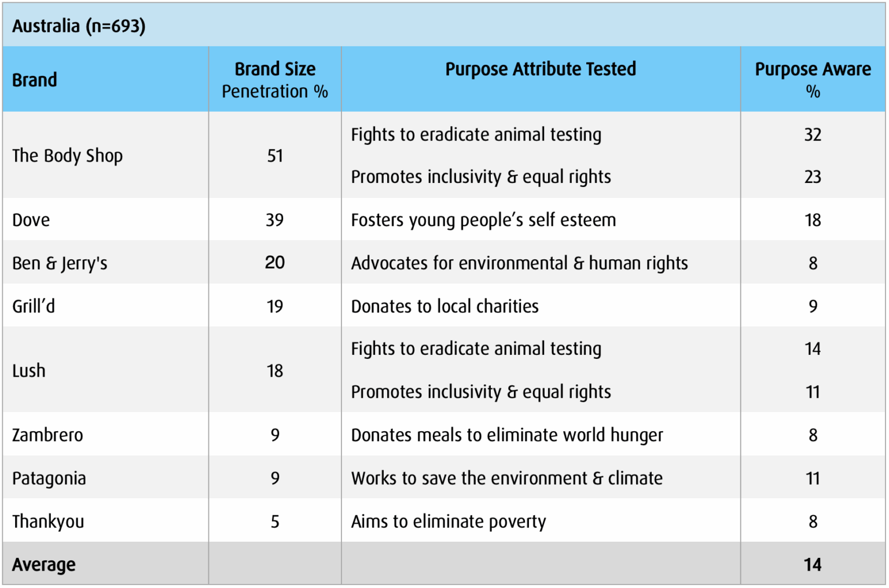Screen dimensions: 889x588
Task: Click "Donates meals to eliminate world hunger"
Action: point(507,435)
